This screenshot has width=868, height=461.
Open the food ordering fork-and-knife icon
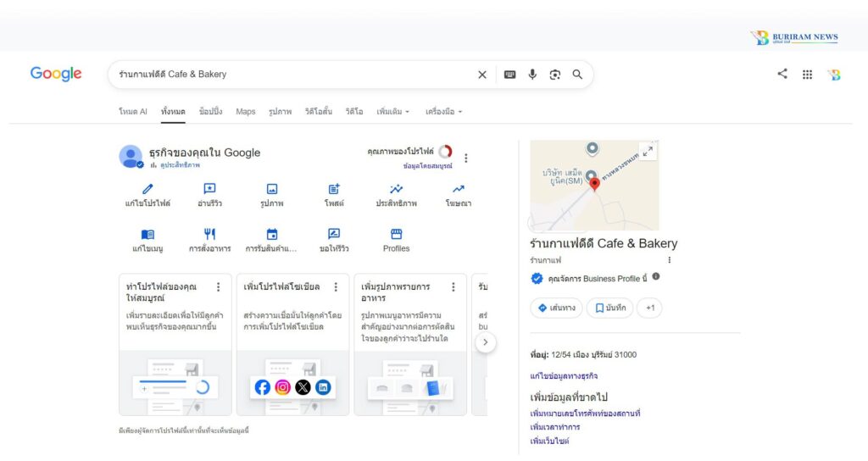click(x=209, y=234)
